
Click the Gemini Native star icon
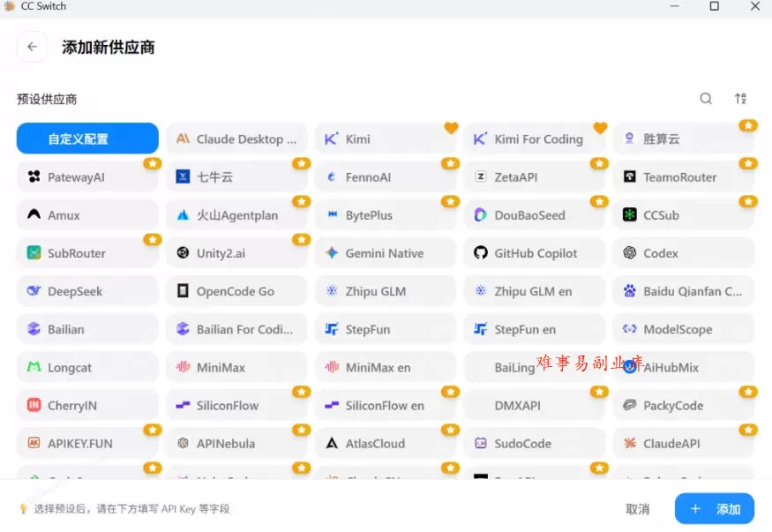point(333,253)
